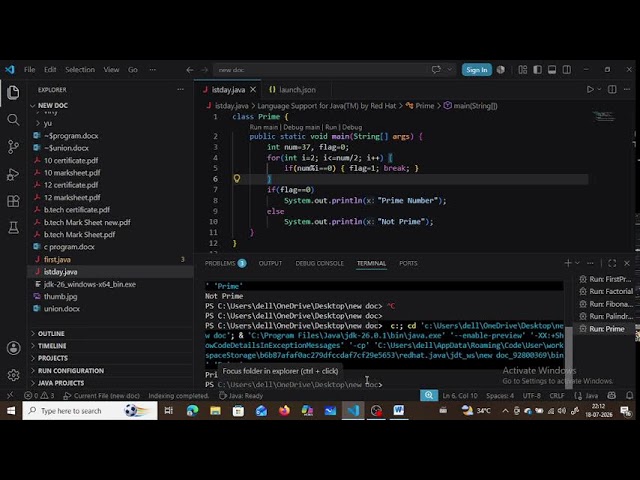The image size is (640, 480).
Task: Open Explorer Views and More Actions
Action: (x=180, y=89)
